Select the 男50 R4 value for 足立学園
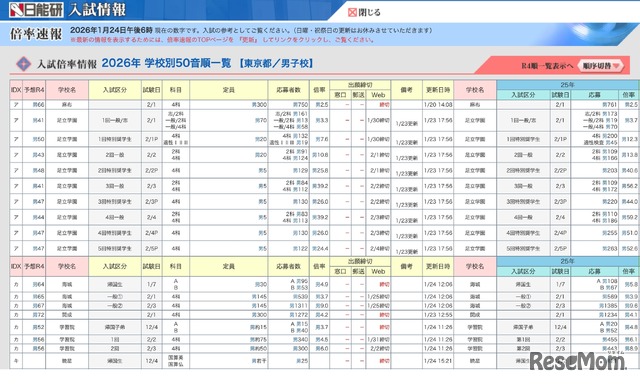640x384 pixels. tap(39, 139)
